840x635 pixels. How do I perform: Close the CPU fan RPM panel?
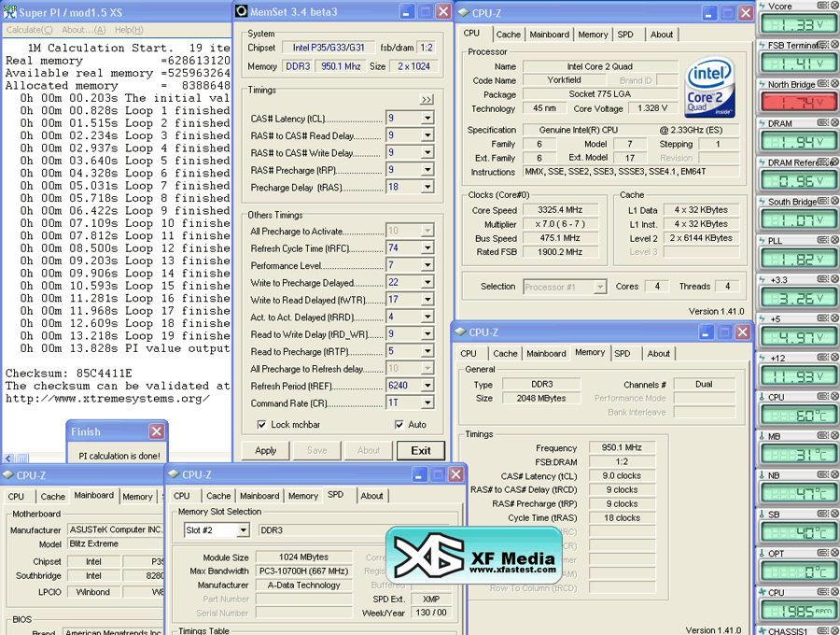point(834,592)
